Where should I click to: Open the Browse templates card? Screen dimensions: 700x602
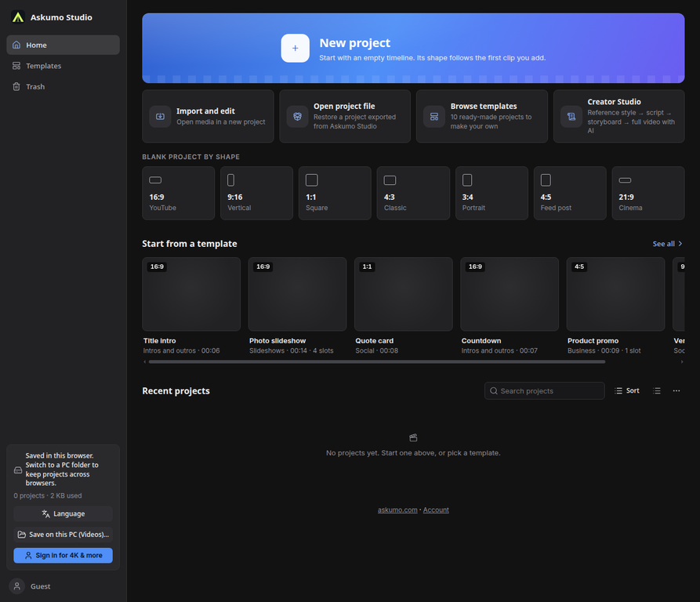click(482, 117)
